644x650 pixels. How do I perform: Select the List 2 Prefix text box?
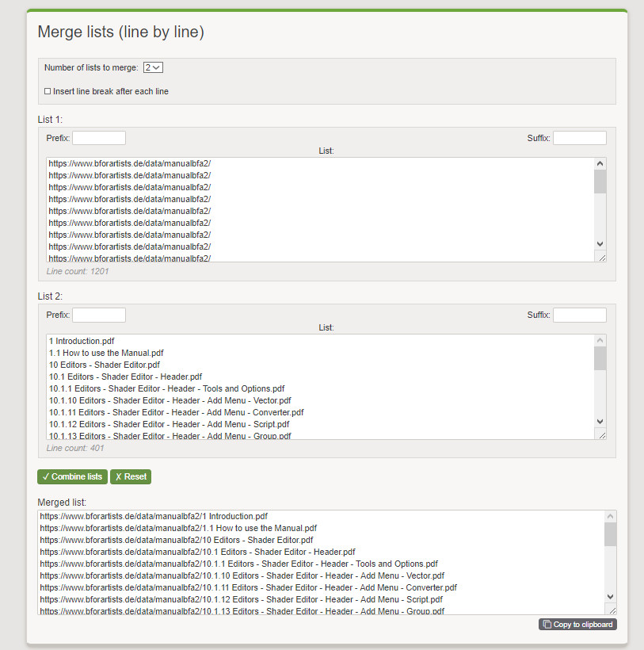pos(99,315)
